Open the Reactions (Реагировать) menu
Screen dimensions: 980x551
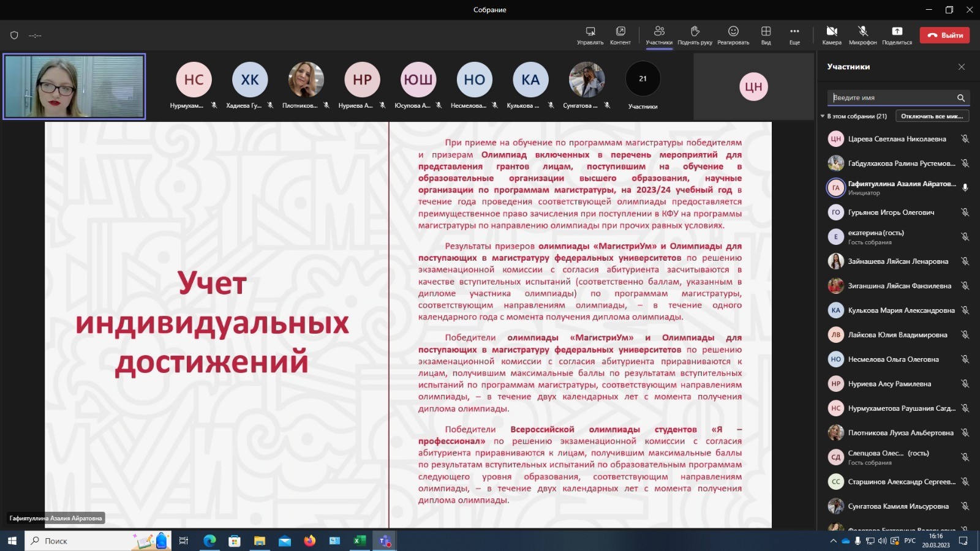pos(733,35)
